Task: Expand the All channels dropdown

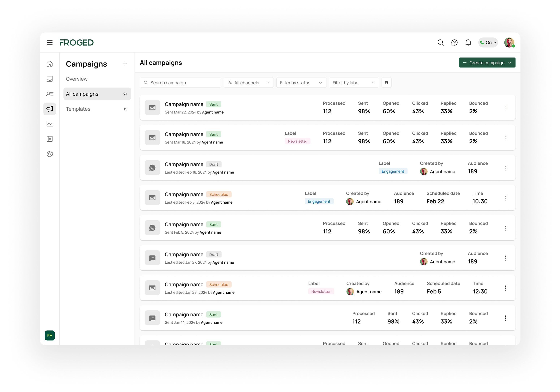Action: tap(248, 83)
